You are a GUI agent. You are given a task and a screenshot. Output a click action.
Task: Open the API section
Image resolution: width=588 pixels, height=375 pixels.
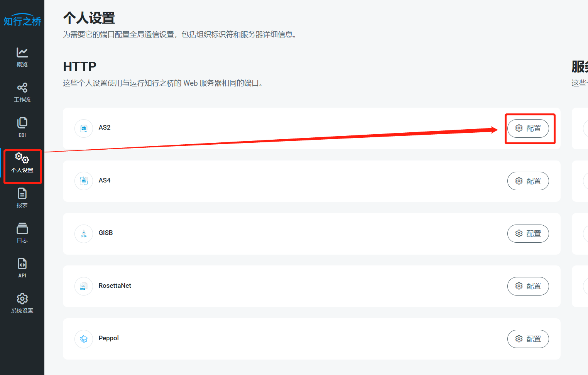22,268
